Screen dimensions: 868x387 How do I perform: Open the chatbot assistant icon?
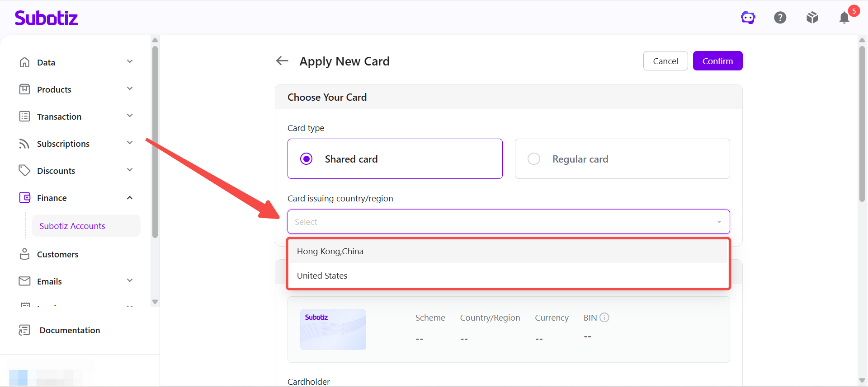748,18
